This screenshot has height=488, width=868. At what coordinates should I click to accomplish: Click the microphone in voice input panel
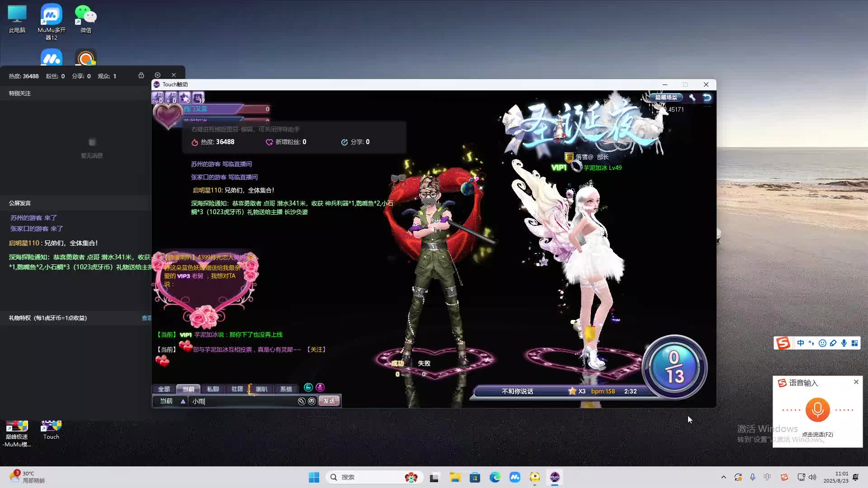point(817,410)
